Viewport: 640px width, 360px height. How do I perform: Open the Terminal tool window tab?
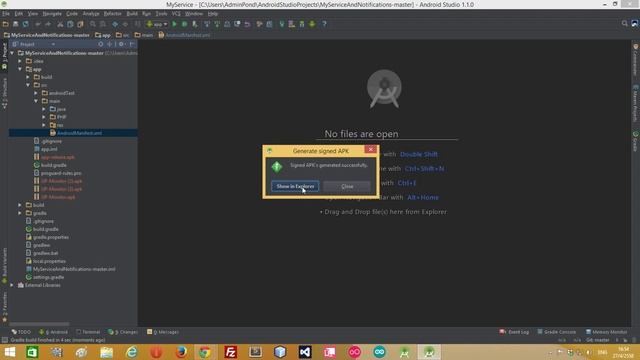(88, 332)
